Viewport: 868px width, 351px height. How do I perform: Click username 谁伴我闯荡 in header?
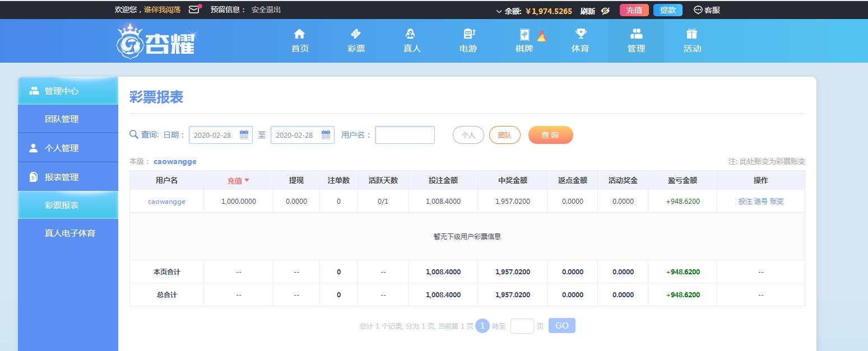click(163, 10)
